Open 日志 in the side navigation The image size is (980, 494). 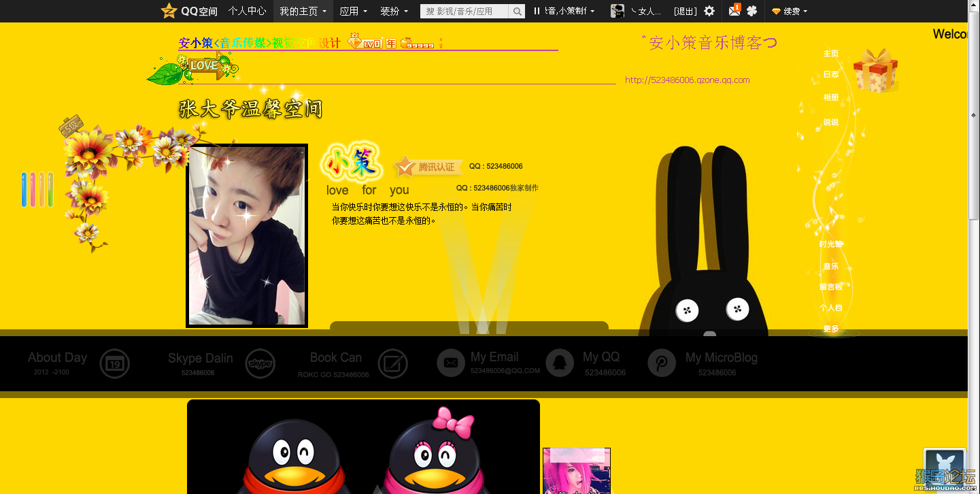coord(831,74)
